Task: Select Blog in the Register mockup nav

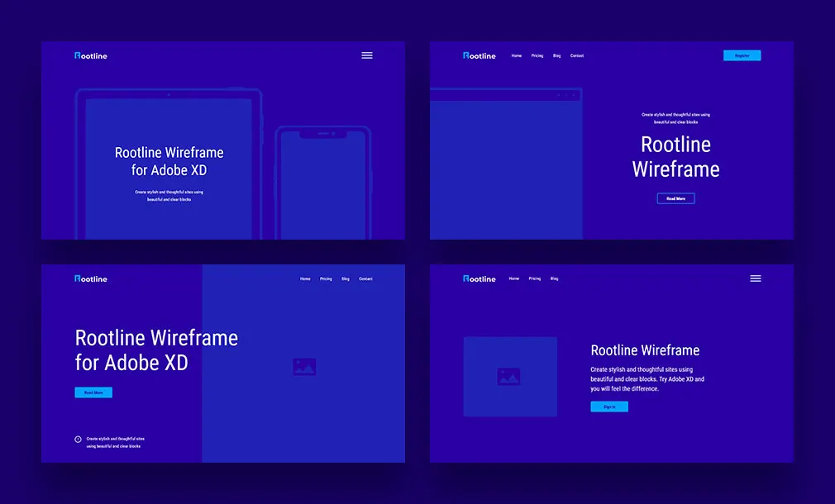Action: point(556,55)
